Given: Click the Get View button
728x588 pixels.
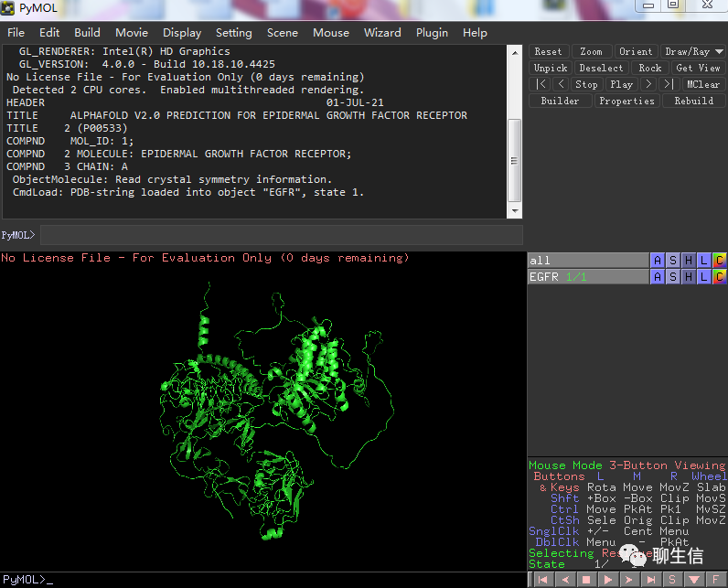Looking at the screenshot, I should coord(699,68).
